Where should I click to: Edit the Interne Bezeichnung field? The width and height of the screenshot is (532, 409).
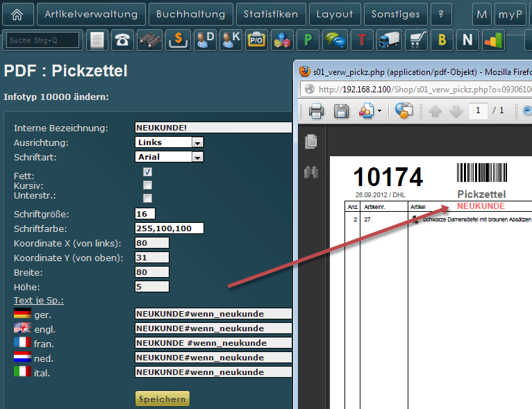pyautogui.click(x=213, y=128)
